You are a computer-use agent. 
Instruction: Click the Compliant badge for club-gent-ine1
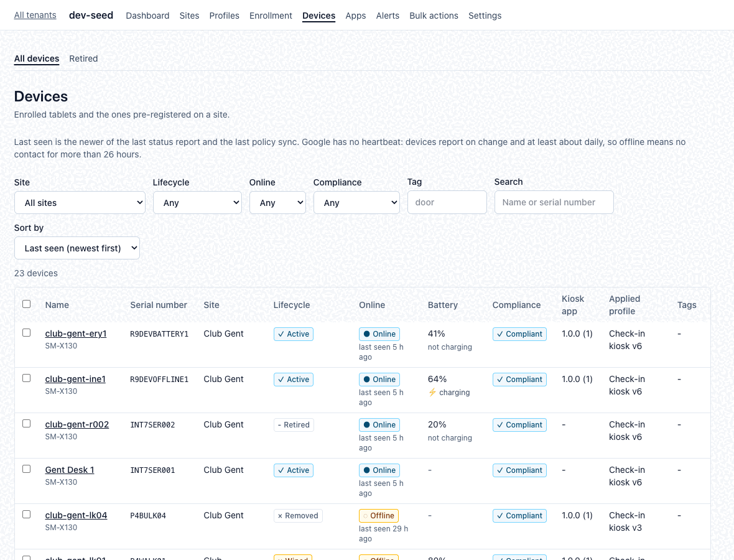coord(519,380)
